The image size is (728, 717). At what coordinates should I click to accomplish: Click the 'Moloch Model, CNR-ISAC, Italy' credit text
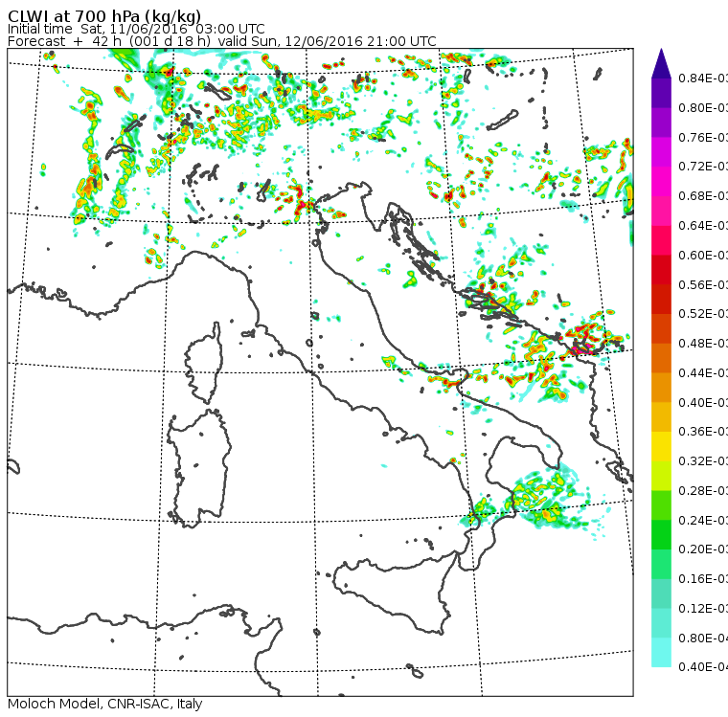(x=105, y=704)
